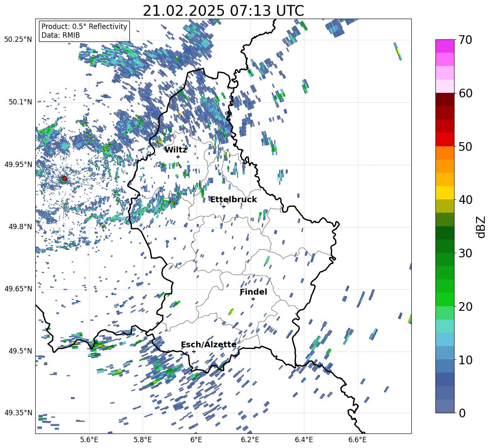Click the 49.5°N latitude label
This screenshot has height=448, width=491.
pos(20,351)
